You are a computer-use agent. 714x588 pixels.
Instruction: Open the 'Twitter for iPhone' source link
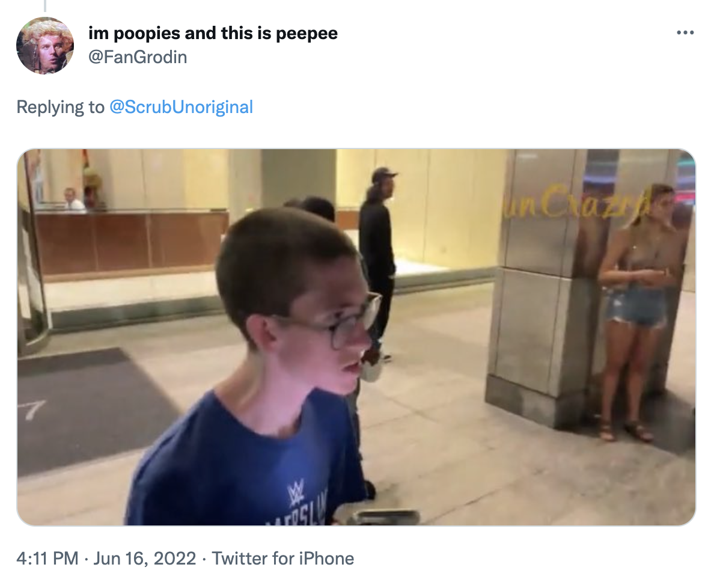pos(283,559)
